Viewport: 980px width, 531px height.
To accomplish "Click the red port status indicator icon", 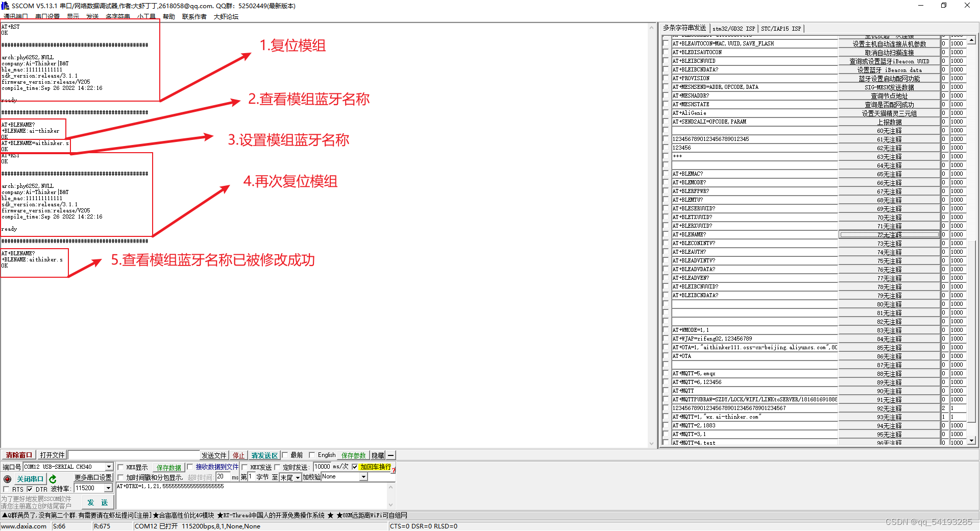I will 7,479.
